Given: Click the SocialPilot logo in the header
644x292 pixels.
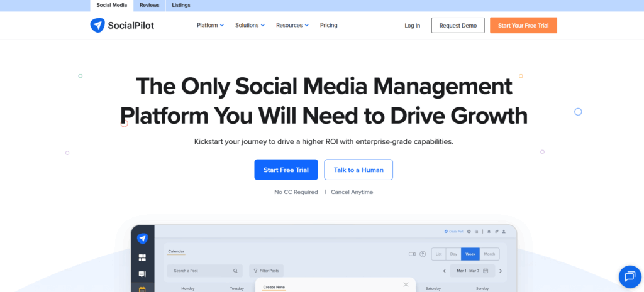Looking at the screenshot, I should (x=122, y=25).
